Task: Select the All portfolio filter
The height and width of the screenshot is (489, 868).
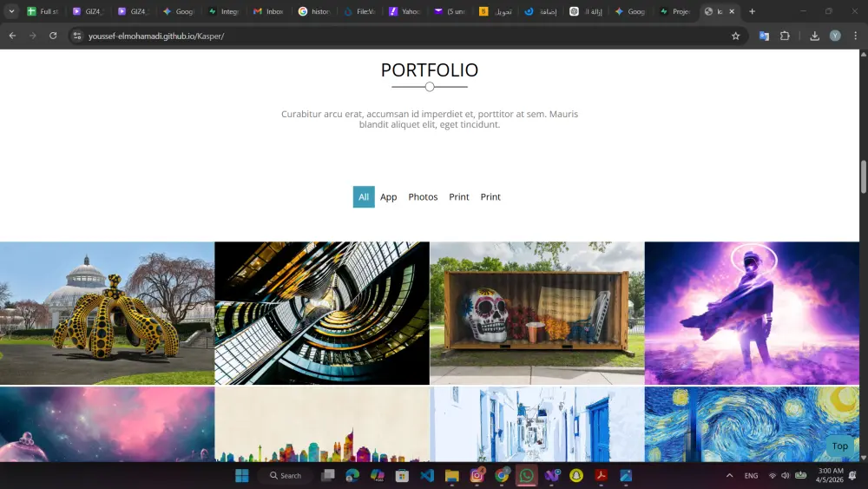Action: click(364, 196)
